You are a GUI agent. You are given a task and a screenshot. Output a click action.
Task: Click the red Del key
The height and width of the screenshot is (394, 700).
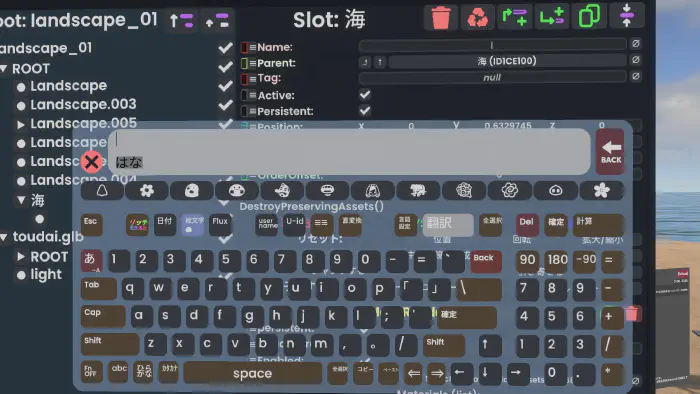click(527, 224)
